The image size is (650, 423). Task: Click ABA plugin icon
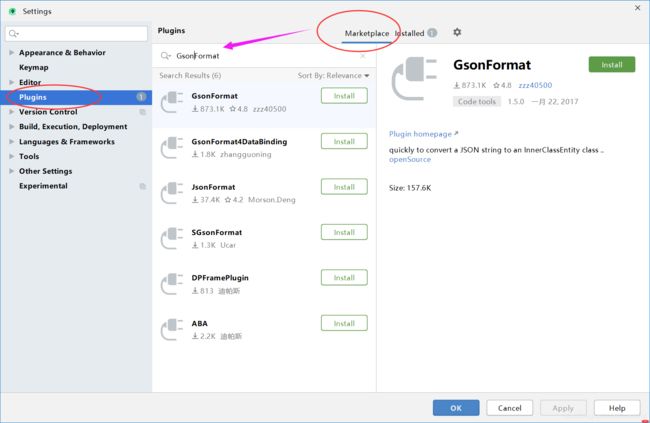click(x=172, y=329)
